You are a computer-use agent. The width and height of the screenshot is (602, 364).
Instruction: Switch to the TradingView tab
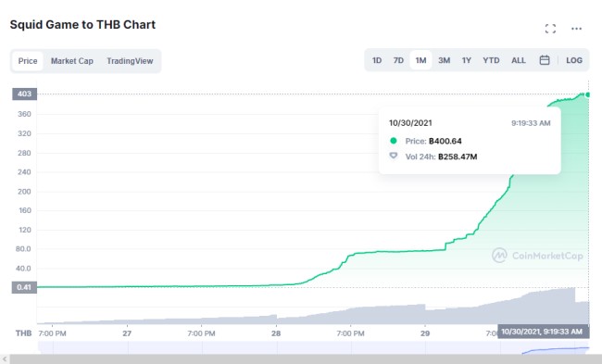tap(130, 61)
